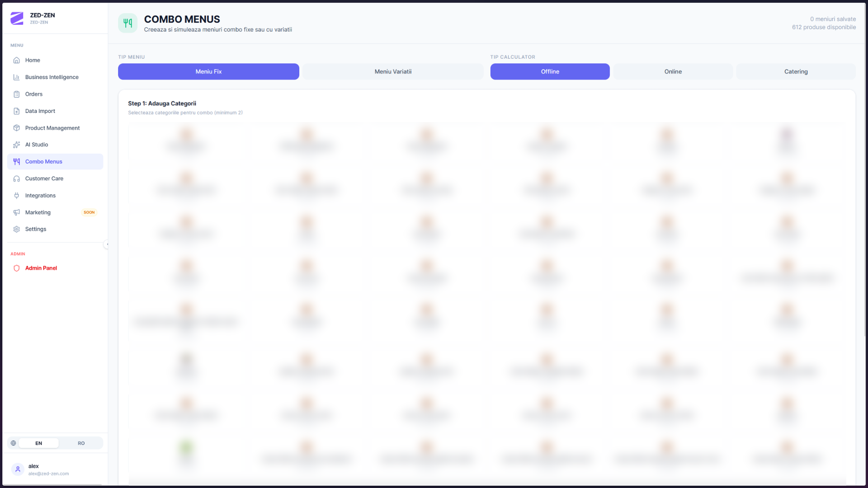
Task: Collapse the sidebar with the arrow handle
Action: (x=107, y=244)
